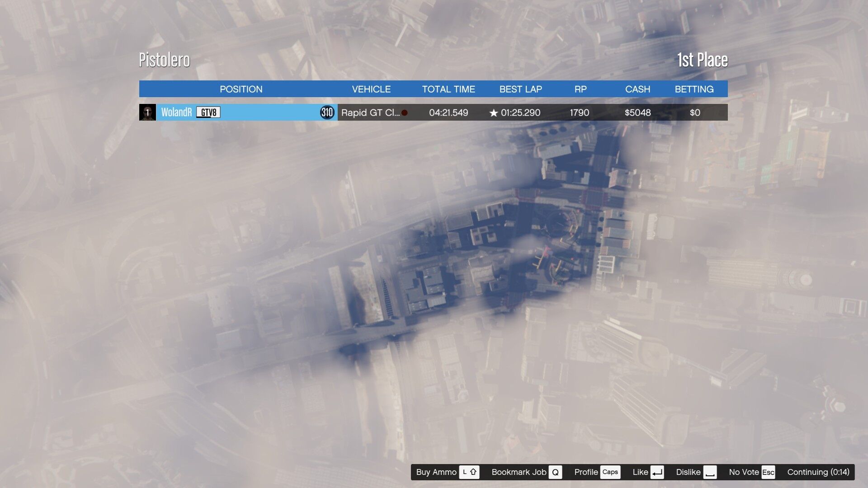Click the Bookmark Job Q key icon
The height and width of the screenshot is (488, 868).
point(555,472)
